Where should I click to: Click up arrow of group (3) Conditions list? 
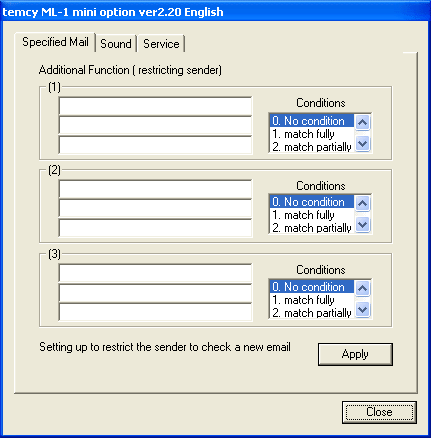coord(362,288)
